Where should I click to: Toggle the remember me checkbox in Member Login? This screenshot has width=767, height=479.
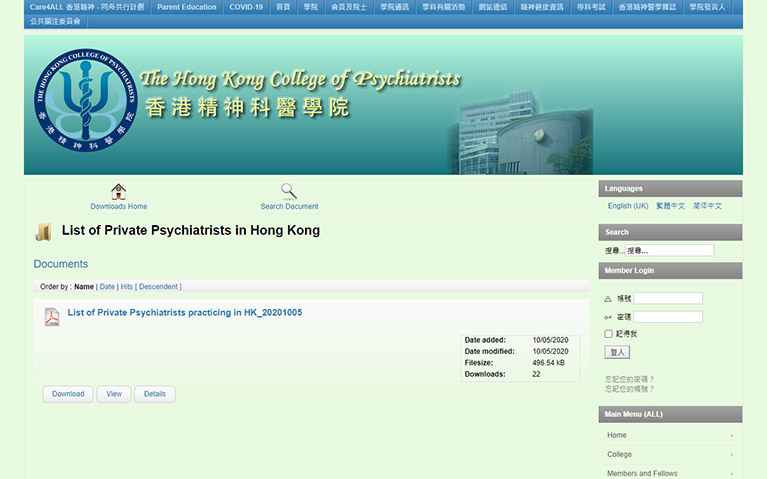coord(609,334)
